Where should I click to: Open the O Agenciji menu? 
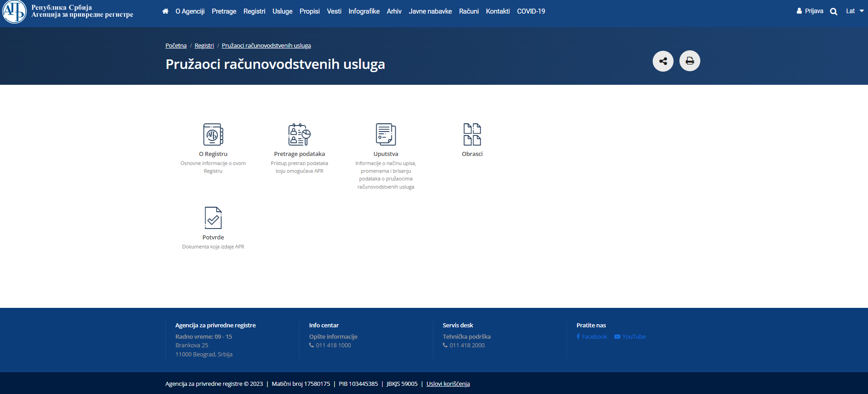190,11
